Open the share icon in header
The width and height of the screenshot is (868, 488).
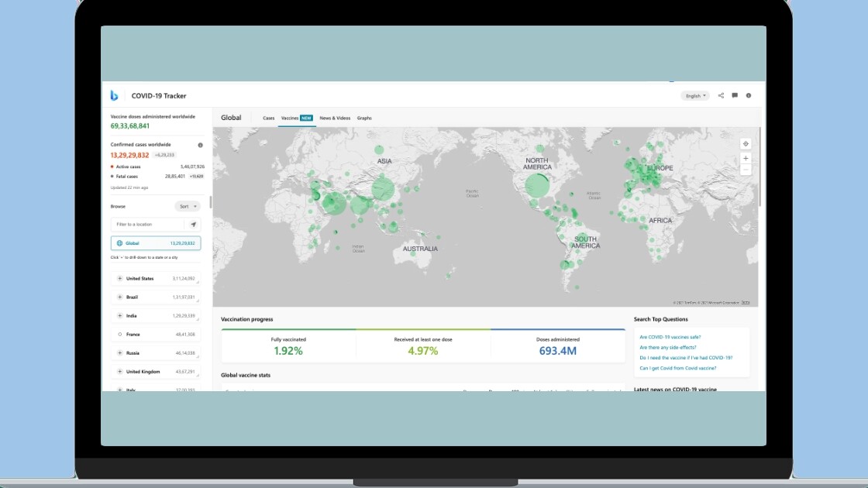pos(721,96)
